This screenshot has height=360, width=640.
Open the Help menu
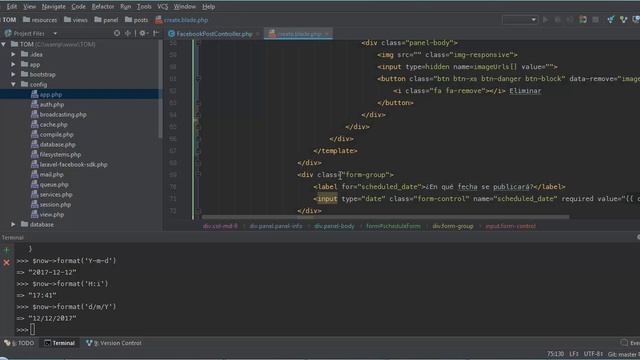pos(209,7)
